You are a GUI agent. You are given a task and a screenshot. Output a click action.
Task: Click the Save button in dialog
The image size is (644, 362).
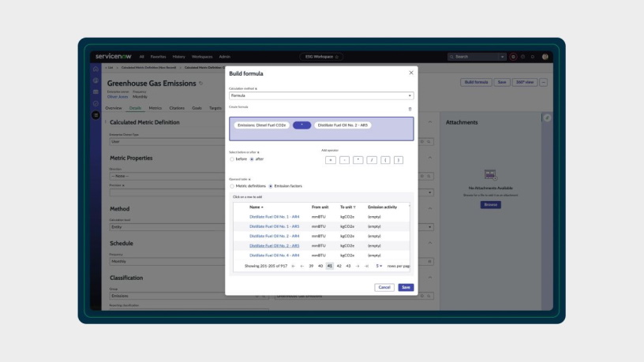(406, 287)
